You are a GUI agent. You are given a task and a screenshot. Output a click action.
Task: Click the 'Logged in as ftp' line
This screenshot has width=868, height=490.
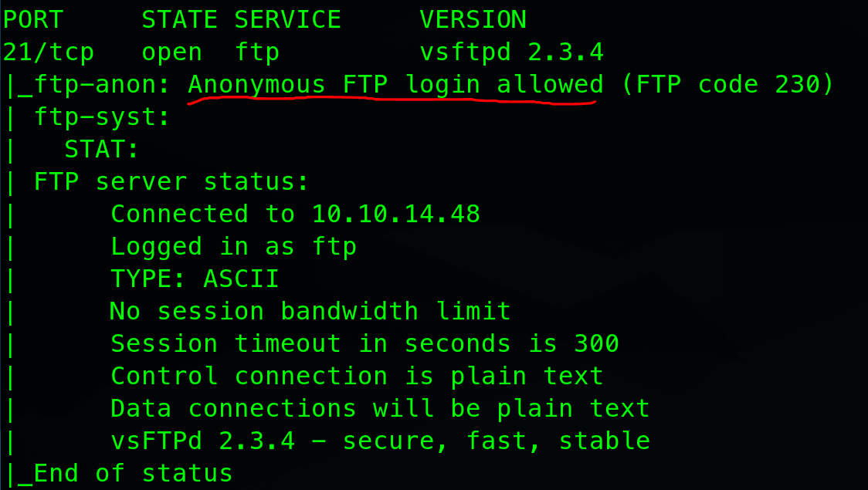(x=233, y=247)
